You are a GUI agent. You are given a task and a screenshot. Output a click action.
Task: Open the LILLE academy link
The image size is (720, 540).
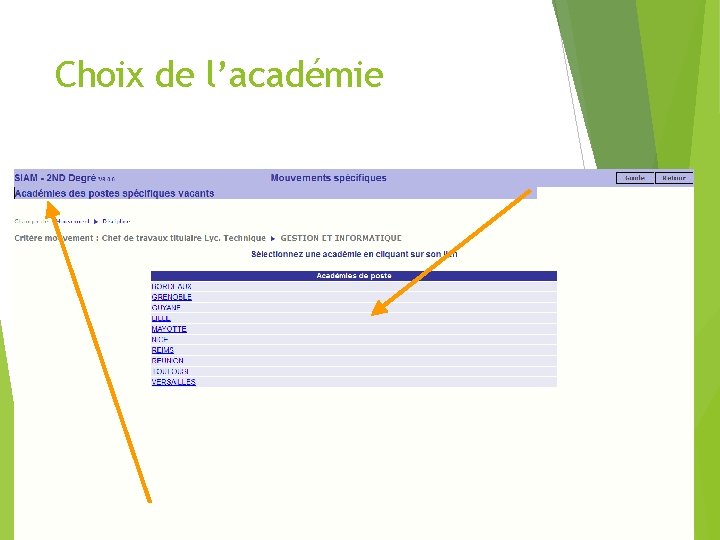click(x=161, y=318)
